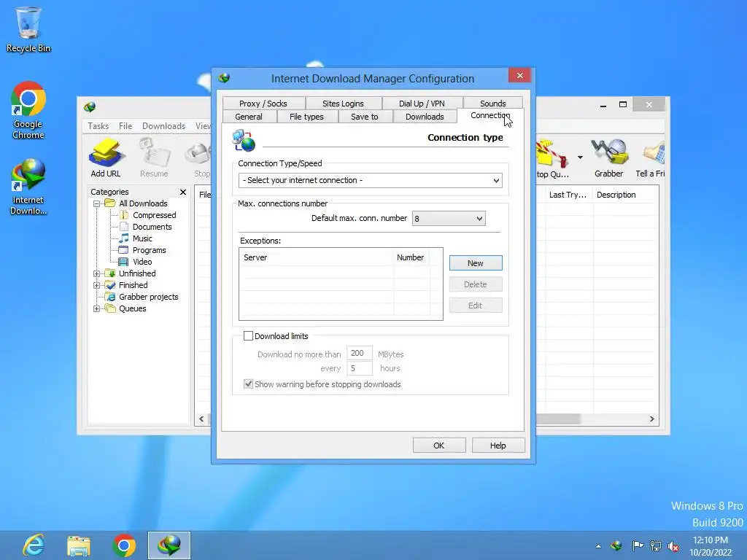
Task: Open the Stop Queue dropdown arrow
Action: tap(580, 157)
